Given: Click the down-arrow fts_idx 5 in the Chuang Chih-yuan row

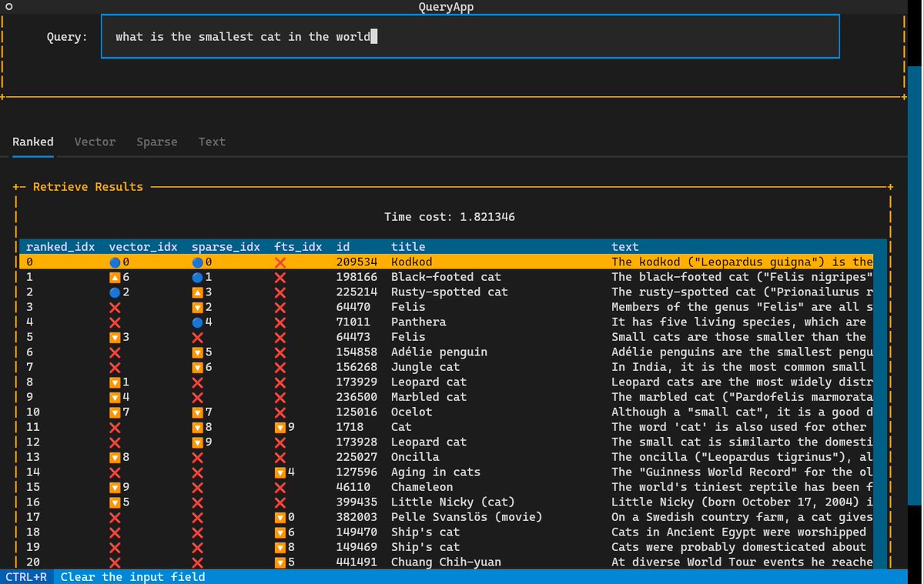Looking at the screenshot, I should tap(284, 562).
